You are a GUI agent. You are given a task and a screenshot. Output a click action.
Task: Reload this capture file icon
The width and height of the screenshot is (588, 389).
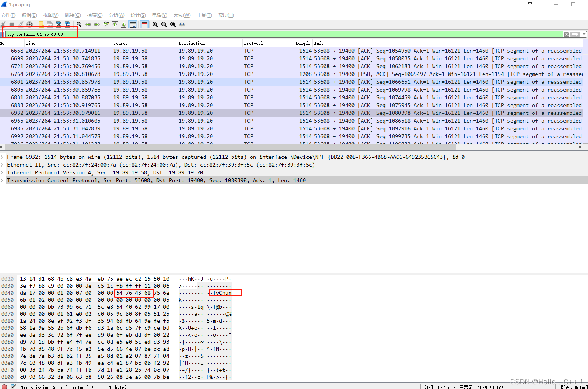68,25
